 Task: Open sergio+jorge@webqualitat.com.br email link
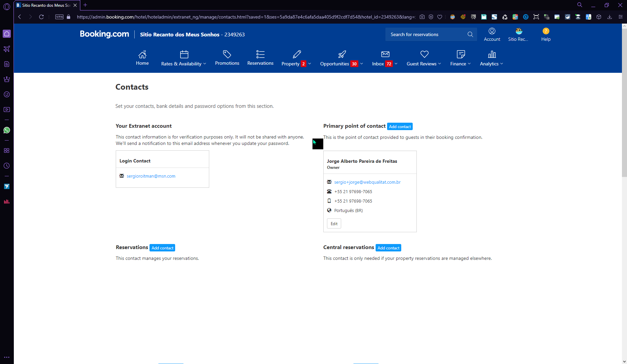point(367,182)
